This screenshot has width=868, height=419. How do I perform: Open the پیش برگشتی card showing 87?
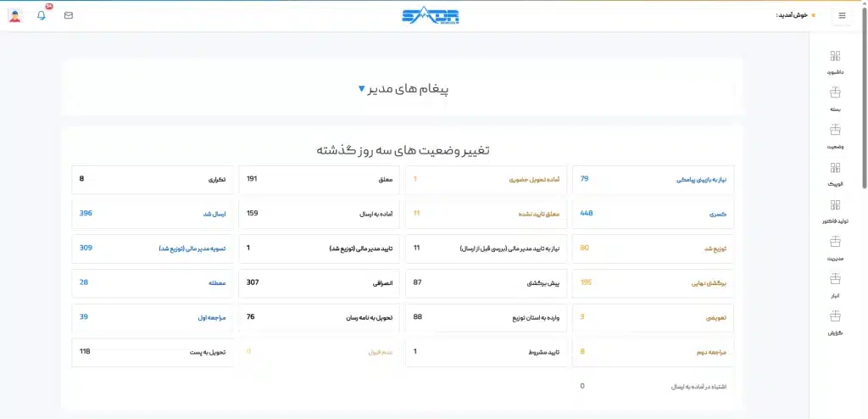pyautogui.click(x=486, y=283)
